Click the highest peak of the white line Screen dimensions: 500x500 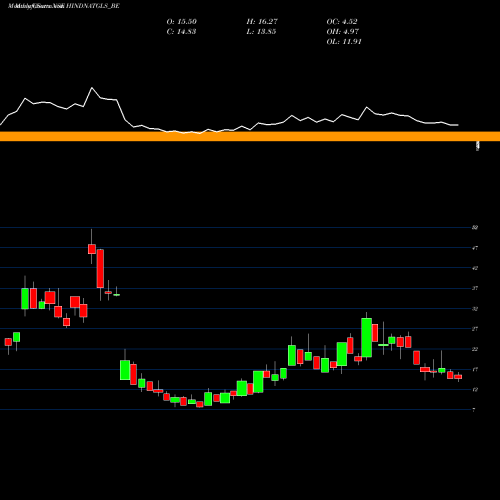click(92, 88)
